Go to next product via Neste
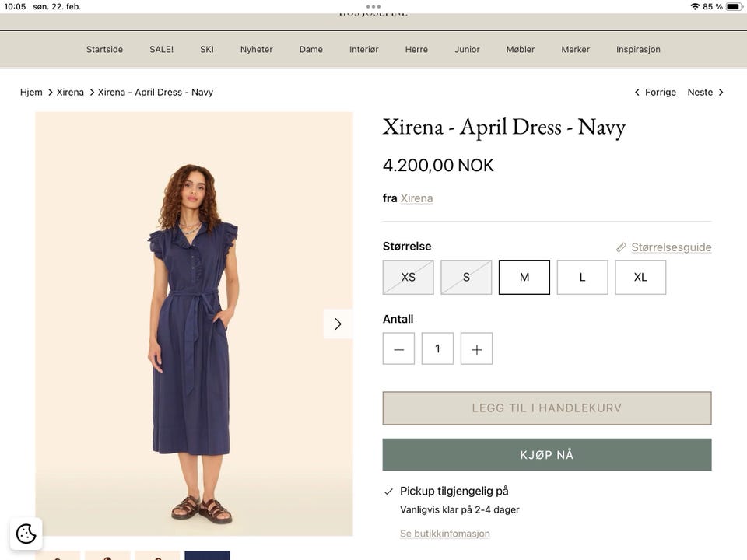Viewport: 747px width, 560px height. coord(706,93)
